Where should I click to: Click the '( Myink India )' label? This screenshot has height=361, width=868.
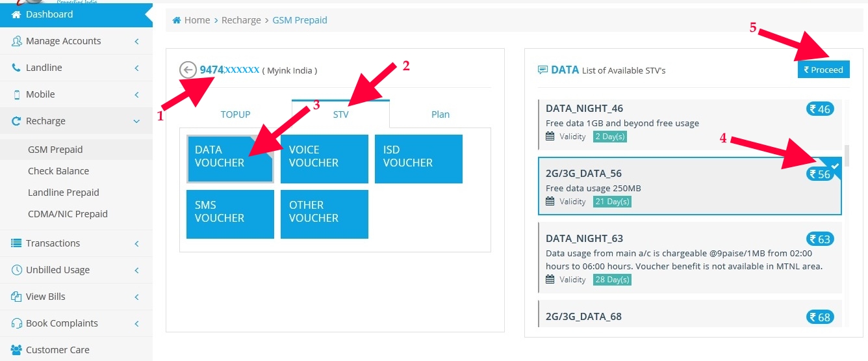click(x=290, y=70)
